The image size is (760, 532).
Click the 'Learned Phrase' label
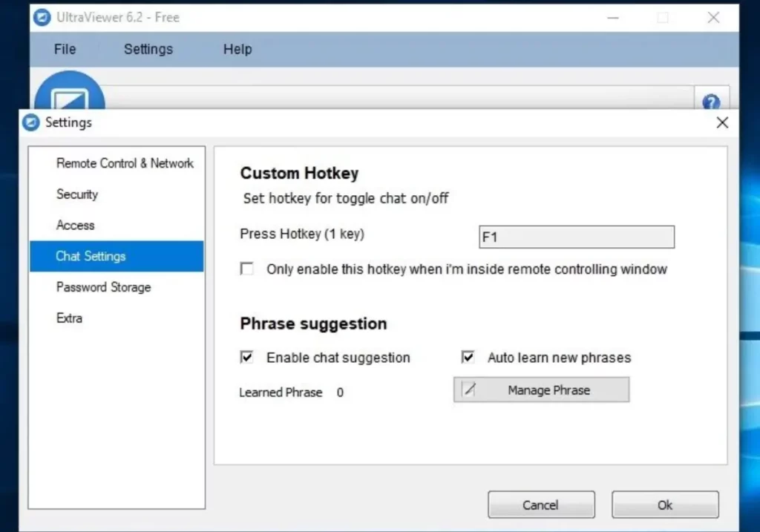click(281, 393)
